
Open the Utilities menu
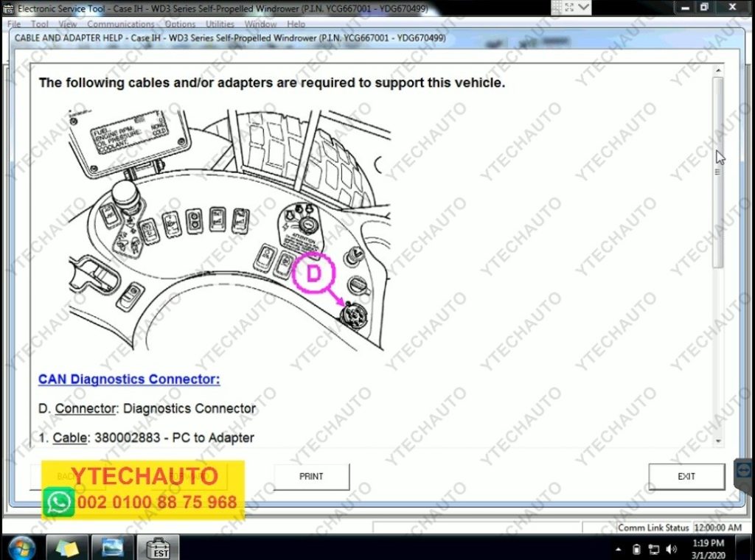[220, 24]
